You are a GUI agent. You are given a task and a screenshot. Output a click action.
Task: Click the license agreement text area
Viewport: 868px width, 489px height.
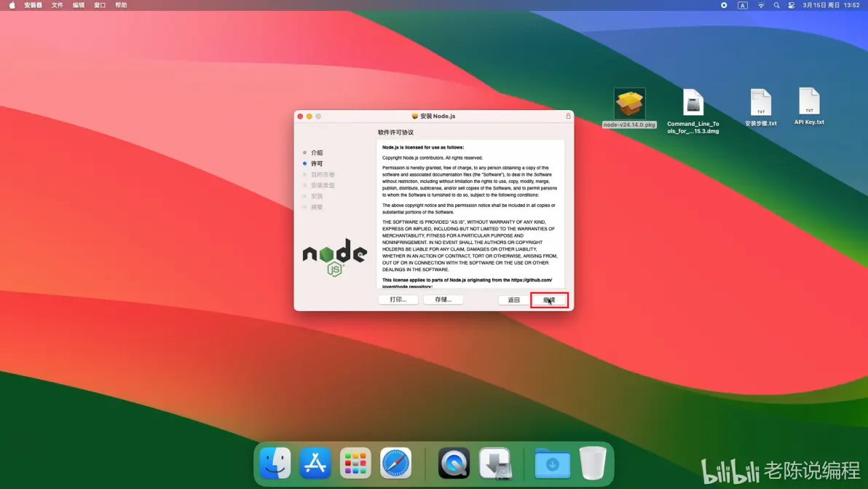(470, 214)
